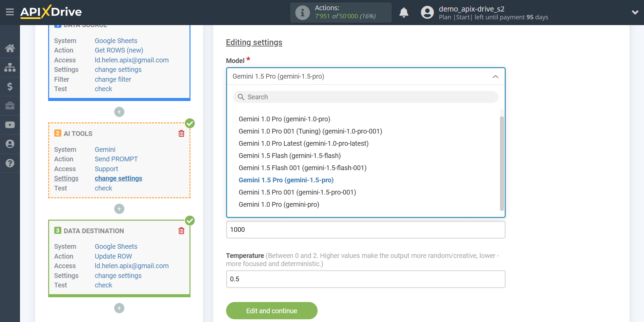Viewport: 644px width, 322px height.
Task: Open Send PROMPT action link
Action: (116, 159)
